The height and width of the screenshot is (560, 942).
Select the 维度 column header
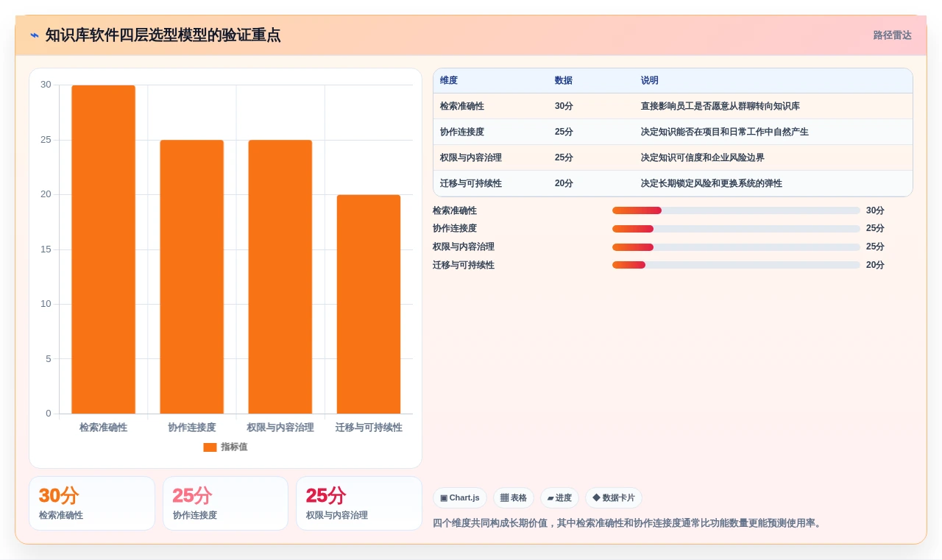[x=449, y=81]
